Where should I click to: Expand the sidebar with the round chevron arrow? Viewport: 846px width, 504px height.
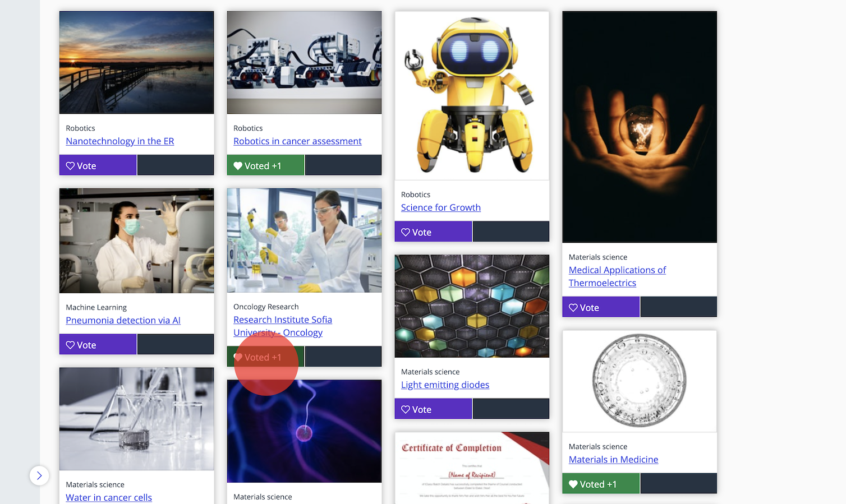pos(39,476)
